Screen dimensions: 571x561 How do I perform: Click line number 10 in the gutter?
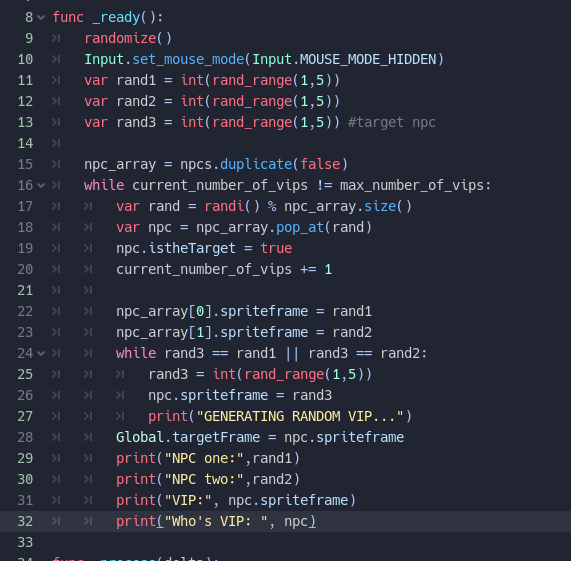click(25, 59)
